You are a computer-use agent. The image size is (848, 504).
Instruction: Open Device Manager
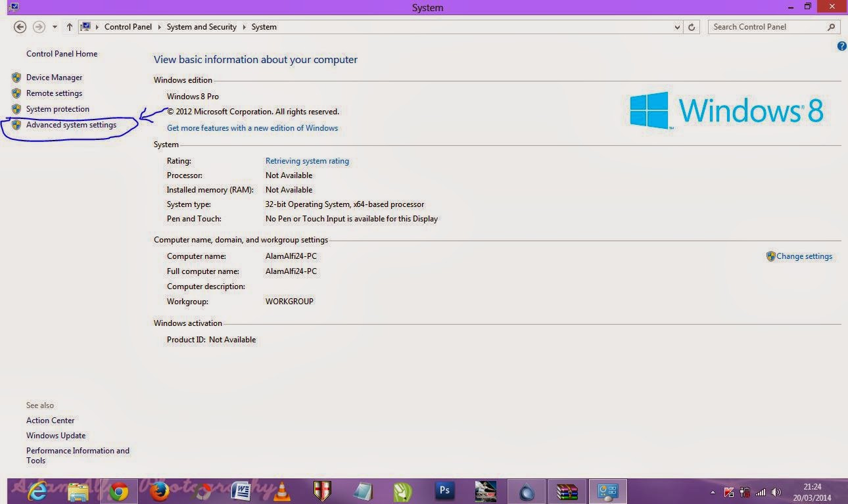click(x=55, y=78)
